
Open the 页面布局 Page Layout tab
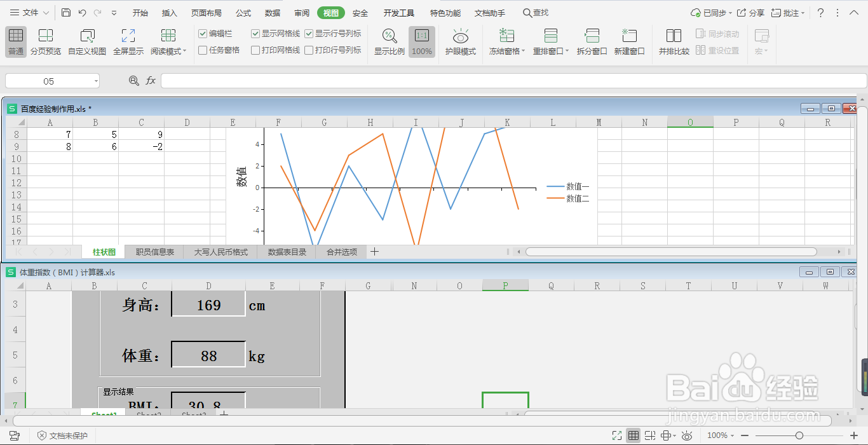tap(207, 13)
